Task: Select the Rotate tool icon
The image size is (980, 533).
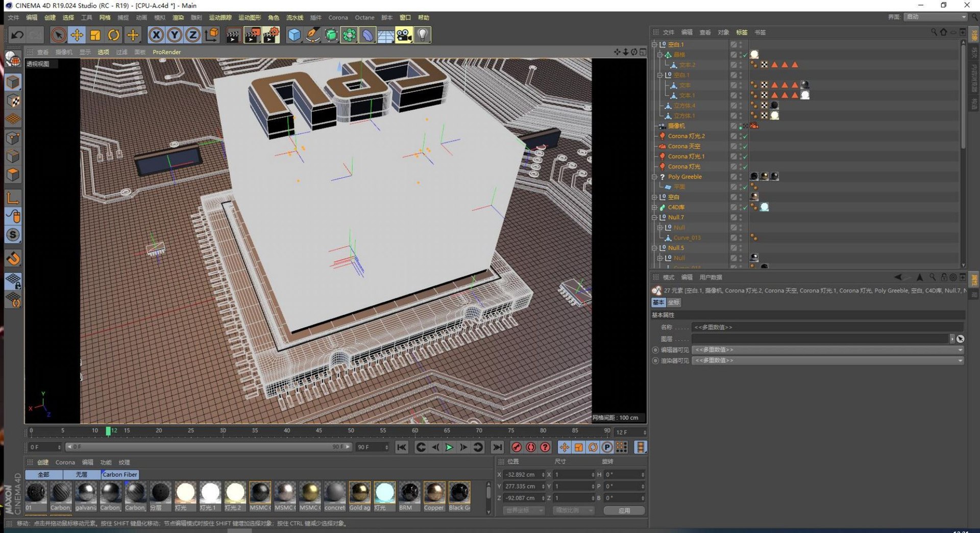Action: coord(114,35)
